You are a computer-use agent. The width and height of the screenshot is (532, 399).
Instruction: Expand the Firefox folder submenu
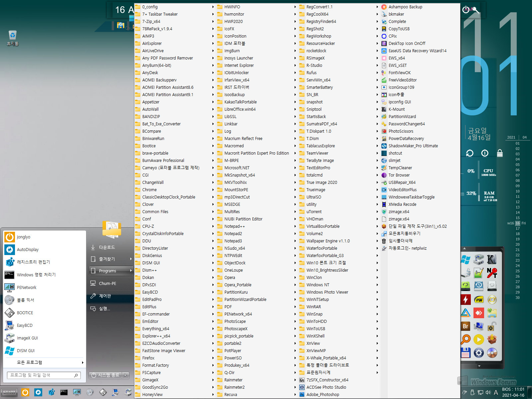[175, 358]
